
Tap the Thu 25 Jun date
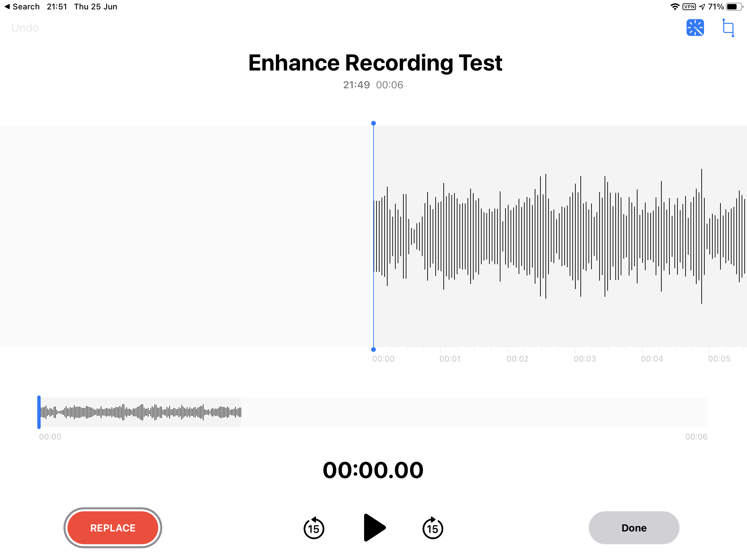tap(96, 7)
